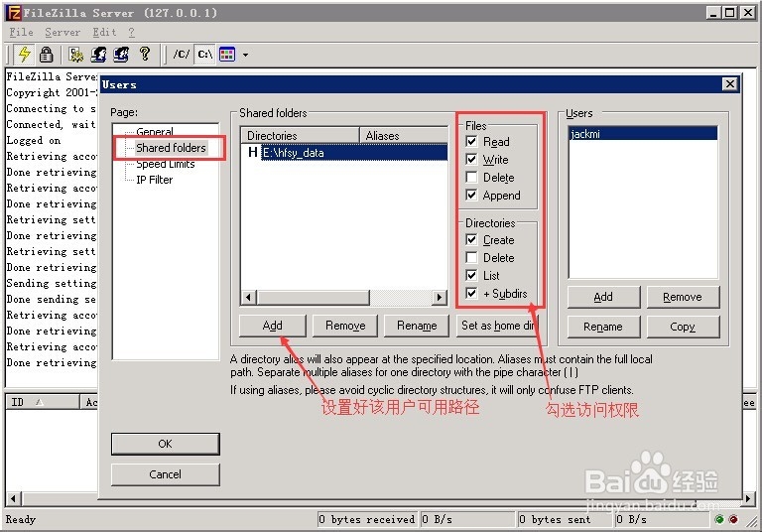The image size is (762, 532).
Task: Click the 0 bytes sent status field
Action: 564,519
